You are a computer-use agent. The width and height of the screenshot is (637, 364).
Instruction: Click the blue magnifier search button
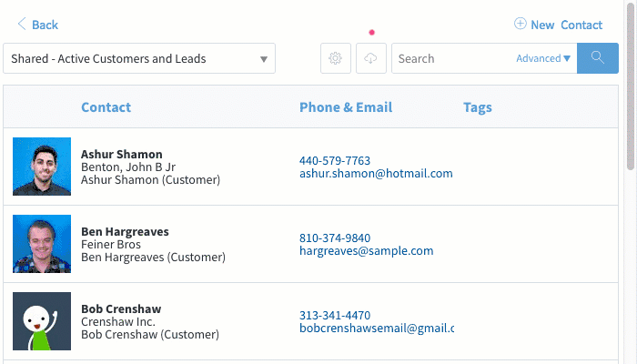tap(598, 58)
